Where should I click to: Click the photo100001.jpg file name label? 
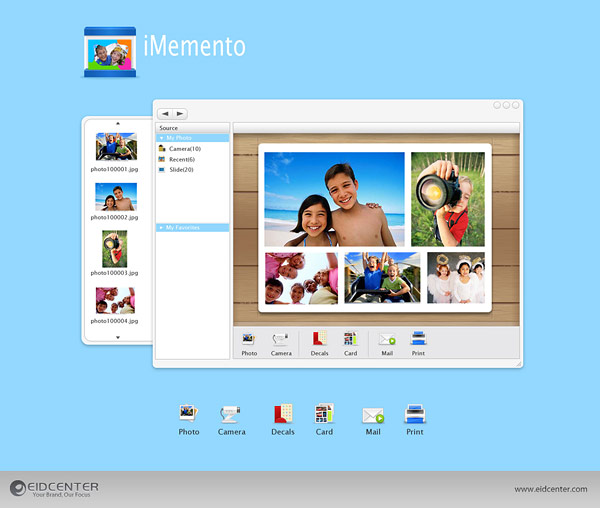click(x=114, y=169)
